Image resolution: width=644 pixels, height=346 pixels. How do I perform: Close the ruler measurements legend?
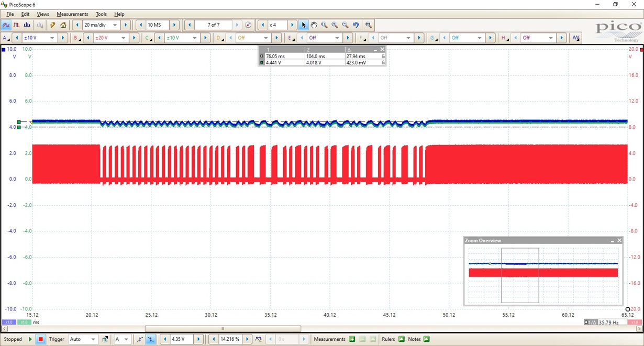click(382, 49)
